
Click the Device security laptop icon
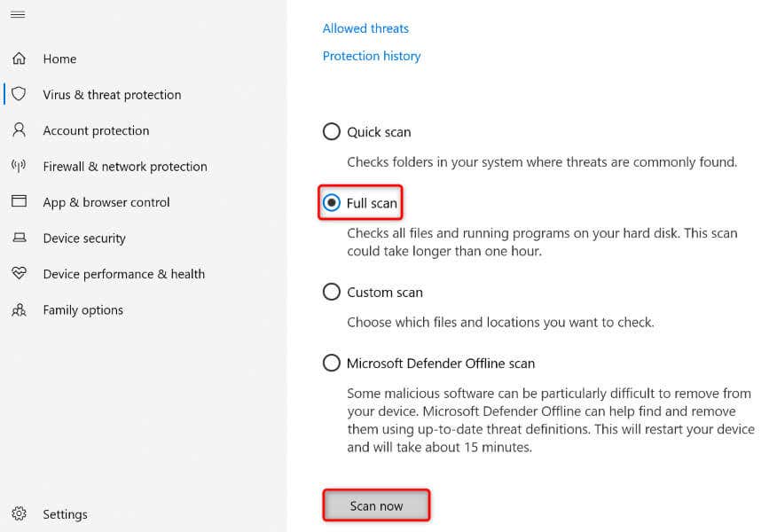tap(19, 238)
